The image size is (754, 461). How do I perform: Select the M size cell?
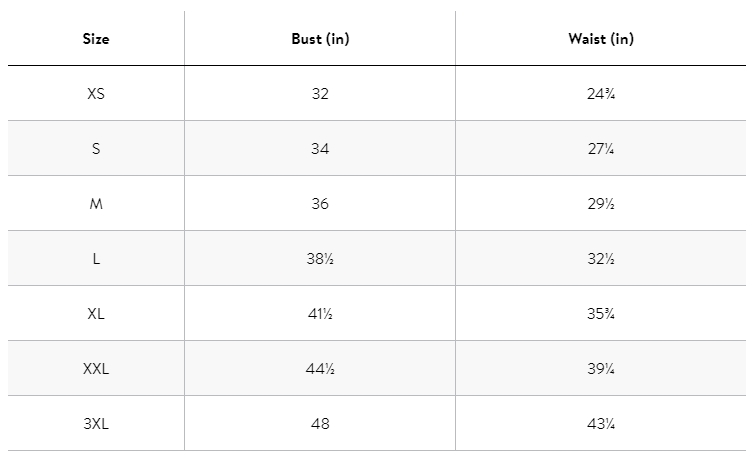click(96, 204)
